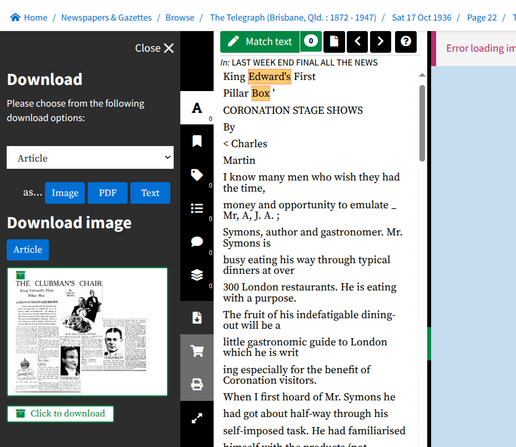This screenshot has width=516, height=447.
Task: Click the article text scrollbar thumb
Action: pyautogui.click(x=422, y=123)
